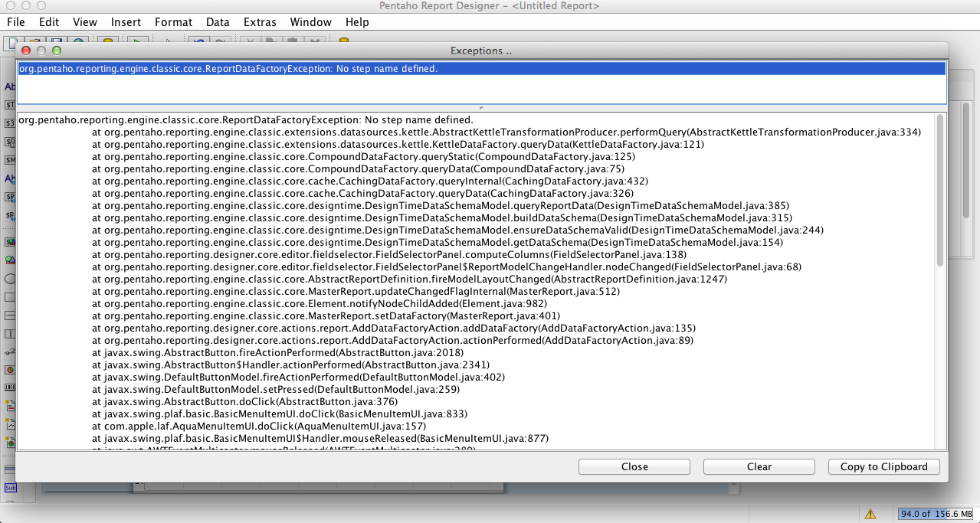Select the Image element in the palette
The width and height of the screenshot is (980, 523).
coord(10,260)
